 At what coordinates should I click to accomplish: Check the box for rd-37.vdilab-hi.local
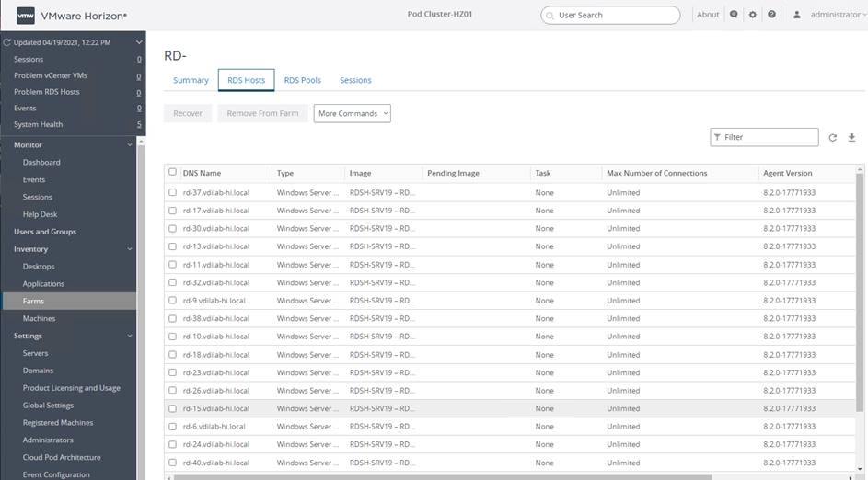(x=172, y=192)
